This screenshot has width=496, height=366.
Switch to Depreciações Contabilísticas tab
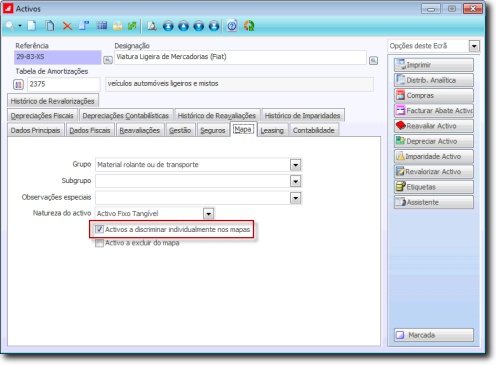point(126,115)
